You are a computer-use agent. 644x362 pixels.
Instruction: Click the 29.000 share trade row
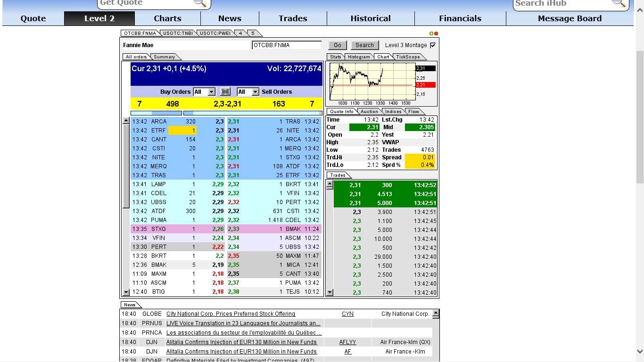pos(385,257)
